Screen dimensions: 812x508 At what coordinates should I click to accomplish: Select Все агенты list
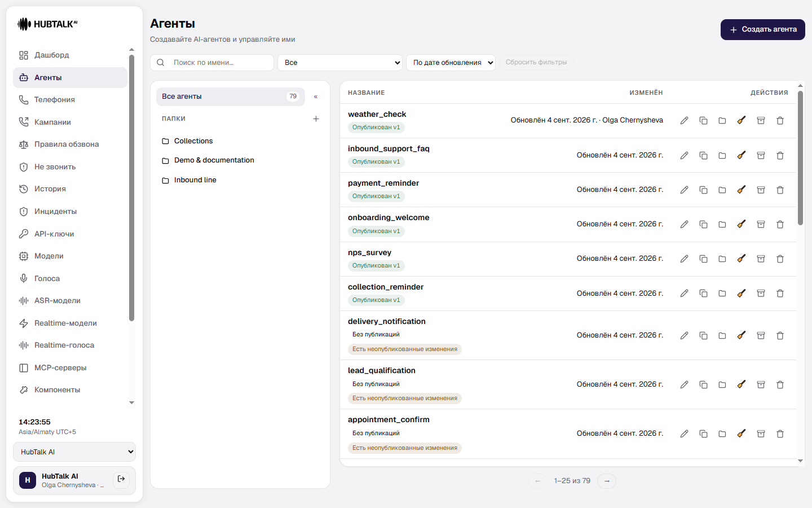(x=230, y=97)
